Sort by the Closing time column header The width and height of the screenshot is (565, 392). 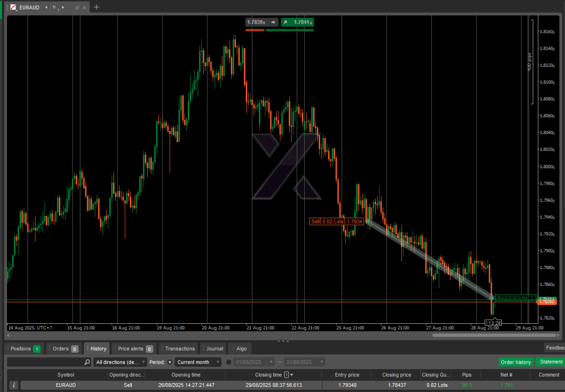click(268, 375)
